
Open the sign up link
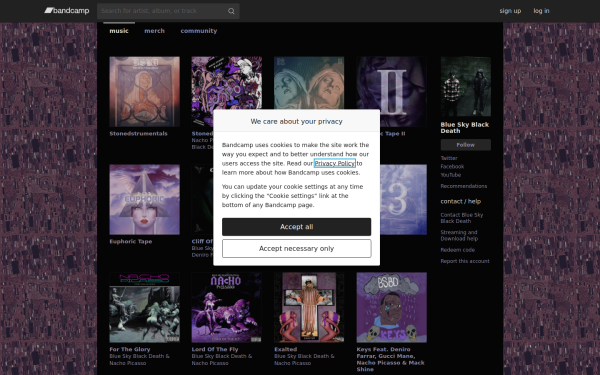point(510,11)
